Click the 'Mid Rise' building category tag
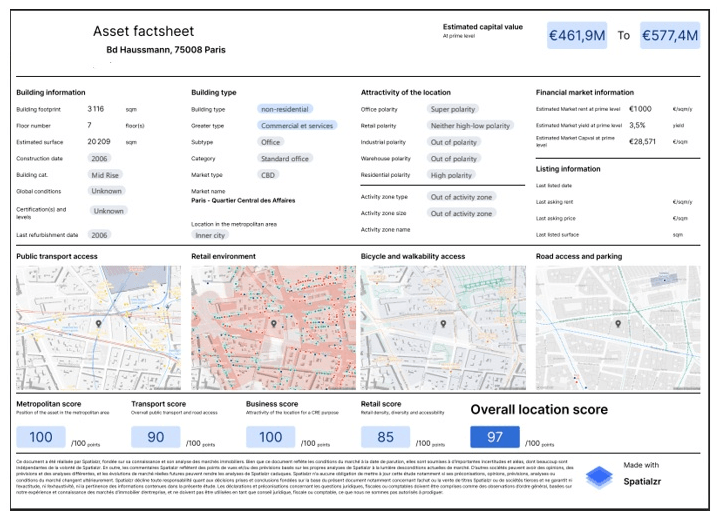This screenshot has height=523, width=717. pyautogui.click(x=105, y=175)
